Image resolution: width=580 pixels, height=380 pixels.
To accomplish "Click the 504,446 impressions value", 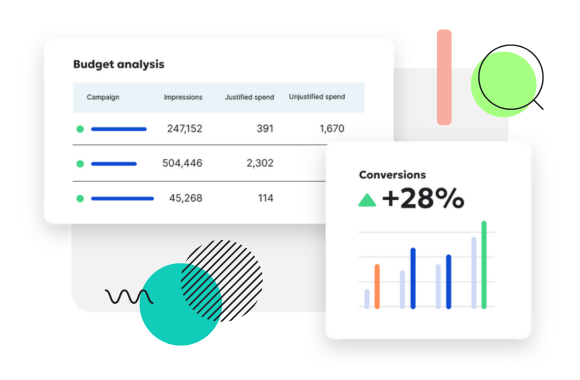I will (182, 163).
